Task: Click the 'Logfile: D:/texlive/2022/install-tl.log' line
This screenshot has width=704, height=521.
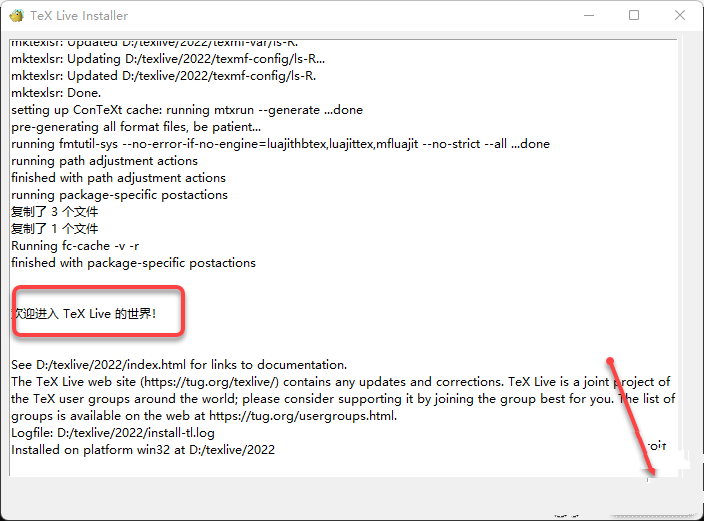Action: (113, 433)
